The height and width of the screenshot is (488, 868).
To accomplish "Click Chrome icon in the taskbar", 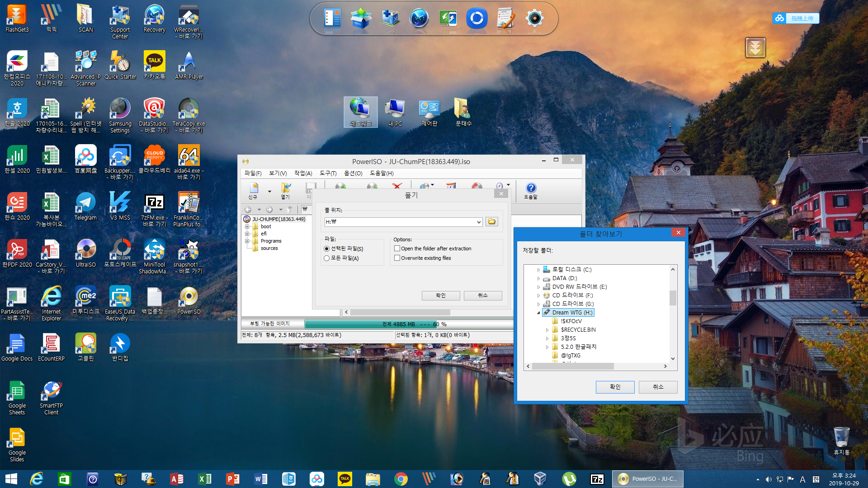I will click(x=401, y=479).
